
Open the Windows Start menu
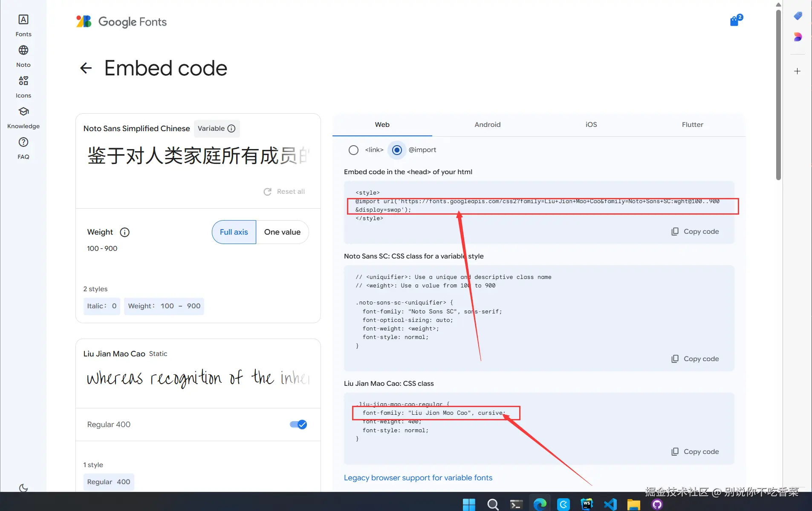(469, 504)
